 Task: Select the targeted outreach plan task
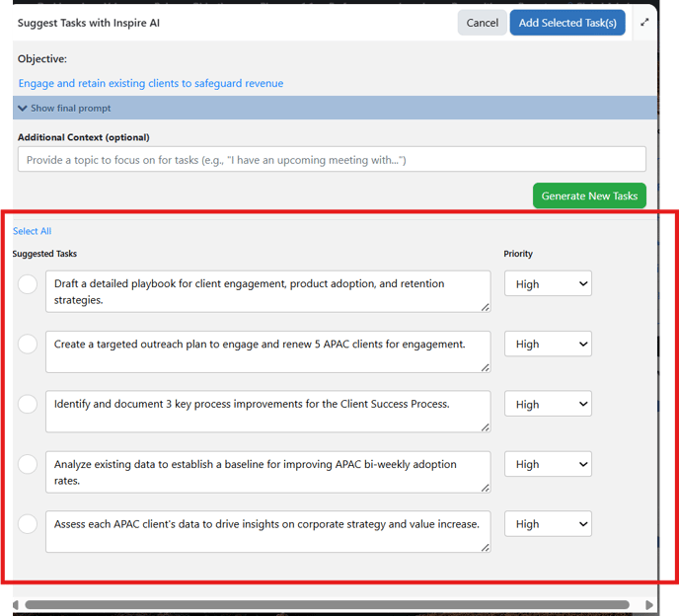click(28, 344)
